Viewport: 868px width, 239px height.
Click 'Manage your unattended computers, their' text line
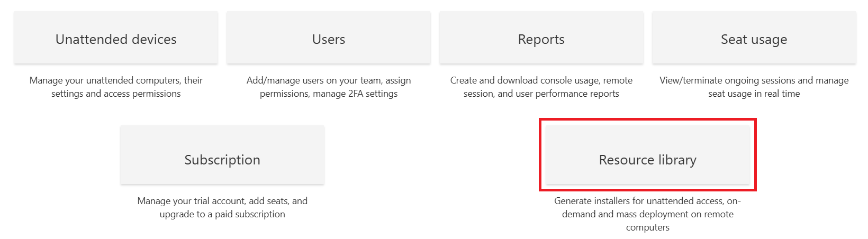coord(116,80)
